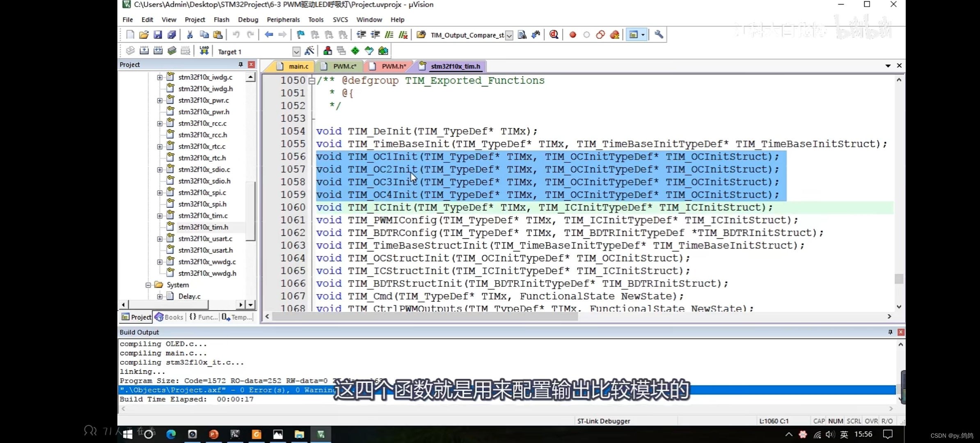Open the Temp... templates panel tab

click(x=237, y=317)
